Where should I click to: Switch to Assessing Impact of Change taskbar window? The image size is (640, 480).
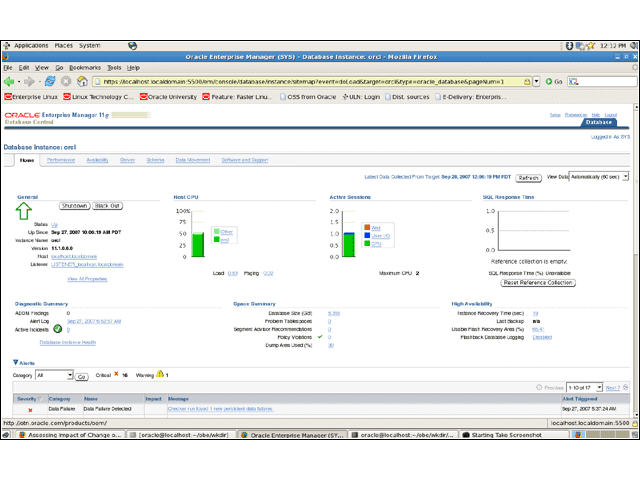[70, 435]
